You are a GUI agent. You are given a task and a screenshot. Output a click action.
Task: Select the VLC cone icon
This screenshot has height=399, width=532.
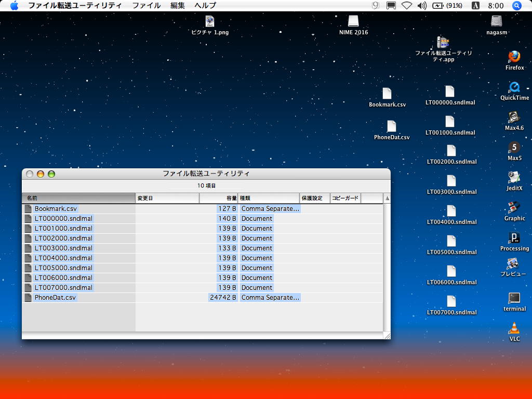[x=514, y=328]
